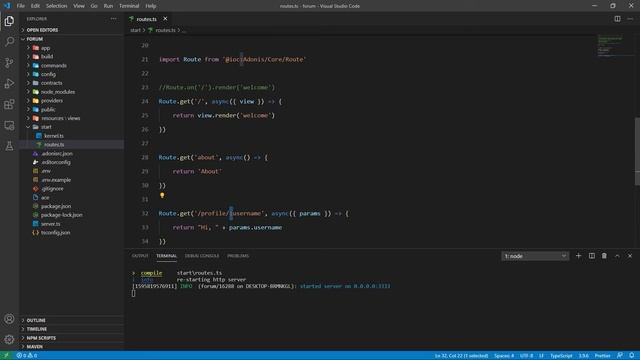This screenshot has width=640, height=360.
Task: Click the remote window indicator in status bar
Action: point(6,356)
